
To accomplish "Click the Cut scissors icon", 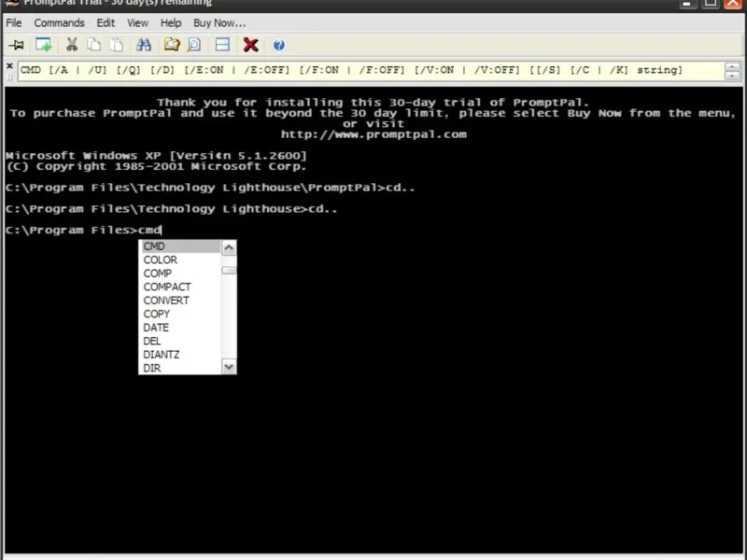I will [72, 45].
